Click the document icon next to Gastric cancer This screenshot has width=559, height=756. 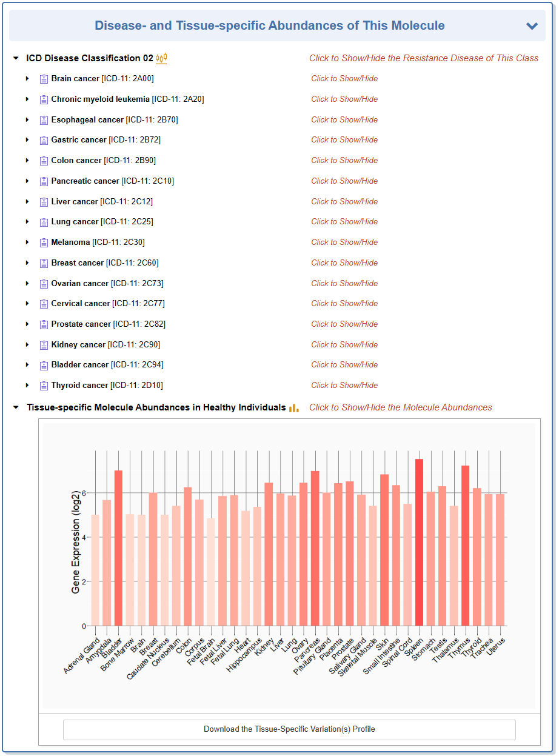[x=44, y=140]
